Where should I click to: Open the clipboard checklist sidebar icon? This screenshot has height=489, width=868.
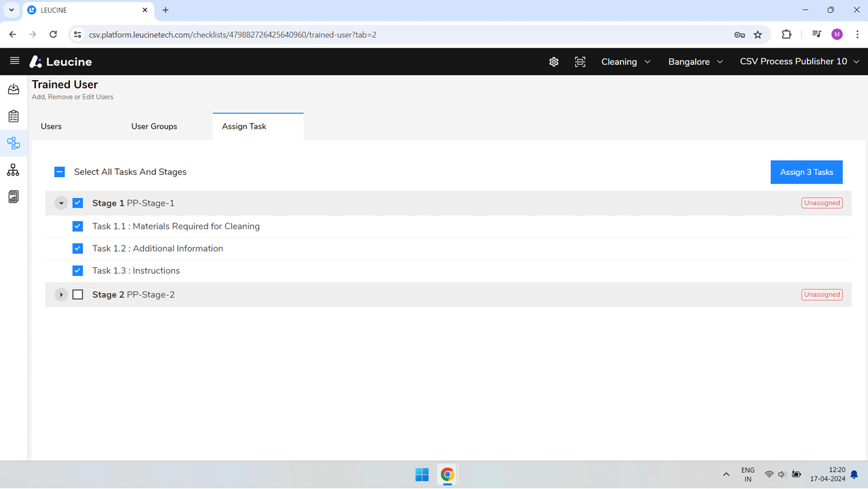point(14,117)
